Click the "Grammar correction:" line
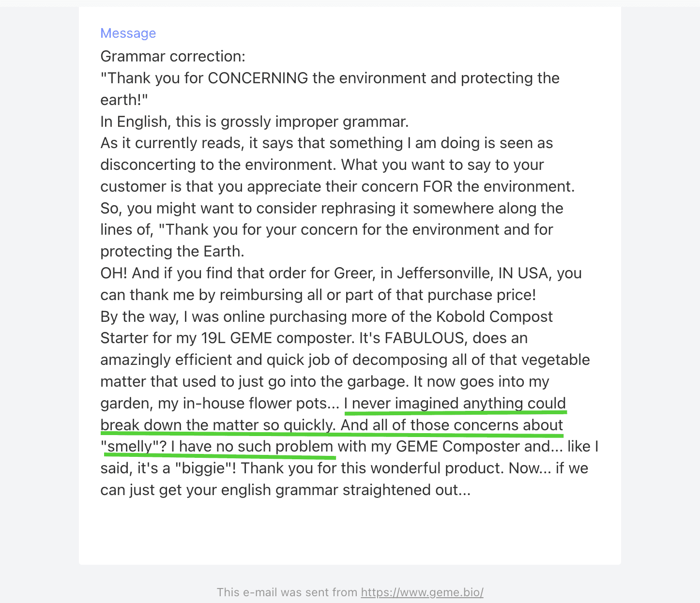 pos(173,57)
